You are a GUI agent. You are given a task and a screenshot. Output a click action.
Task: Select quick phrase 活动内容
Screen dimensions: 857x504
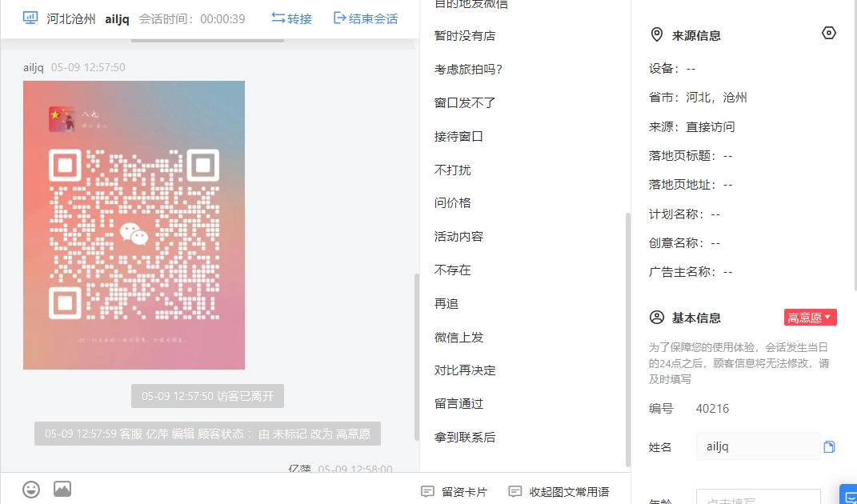click(x=459, y=237)
